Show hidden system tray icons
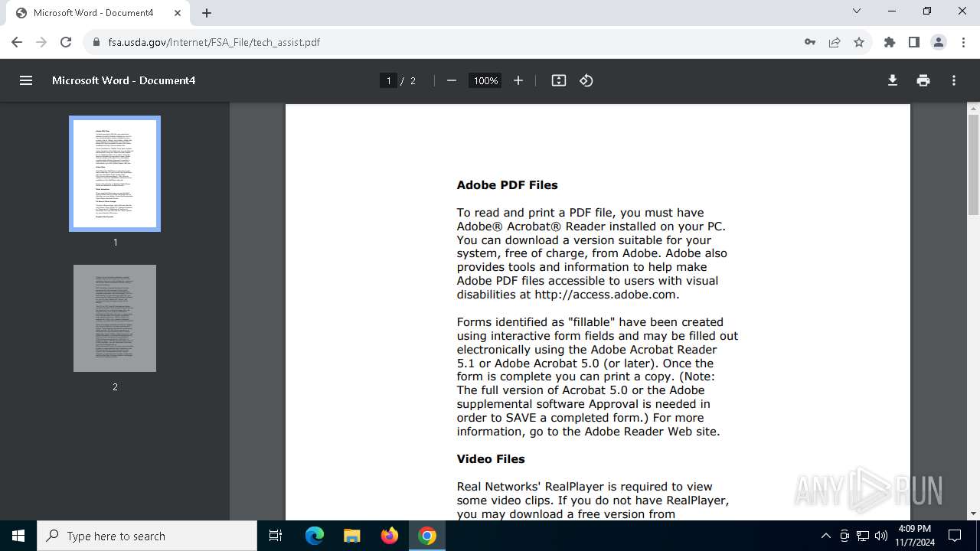The image size is (980, 551). (825, 536)
